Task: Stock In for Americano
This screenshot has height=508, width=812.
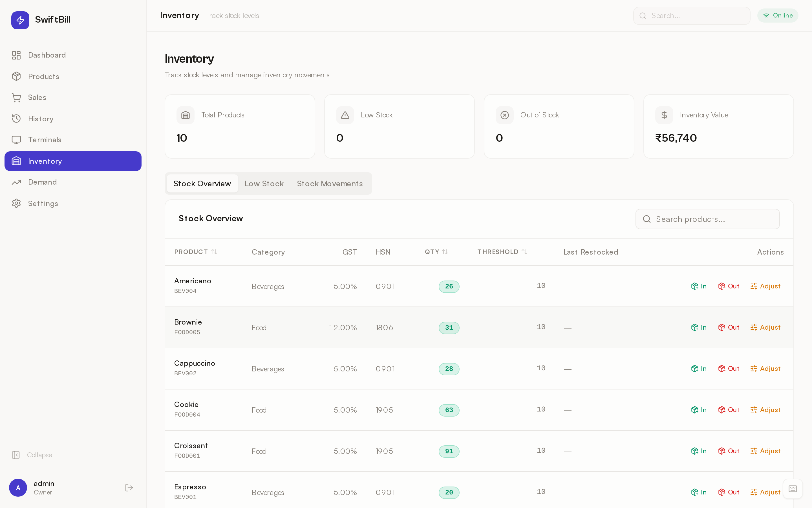Action: point(699,286)
